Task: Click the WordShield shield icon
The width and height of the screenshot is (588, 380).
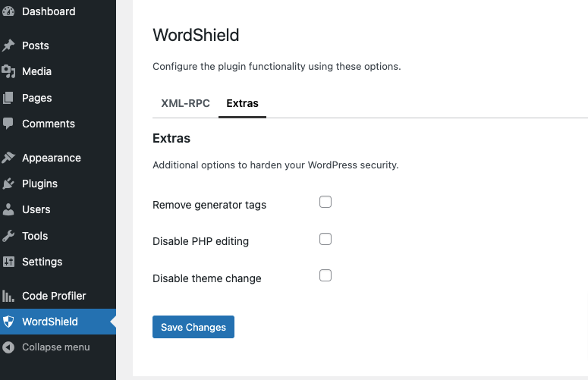Action: coord(8,322)
